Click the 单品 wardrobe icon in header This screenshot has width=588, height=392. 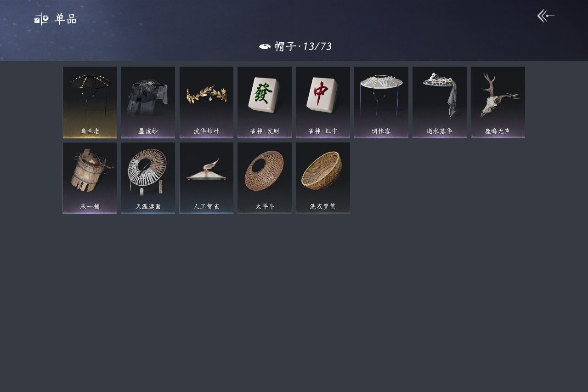(41, 19)
